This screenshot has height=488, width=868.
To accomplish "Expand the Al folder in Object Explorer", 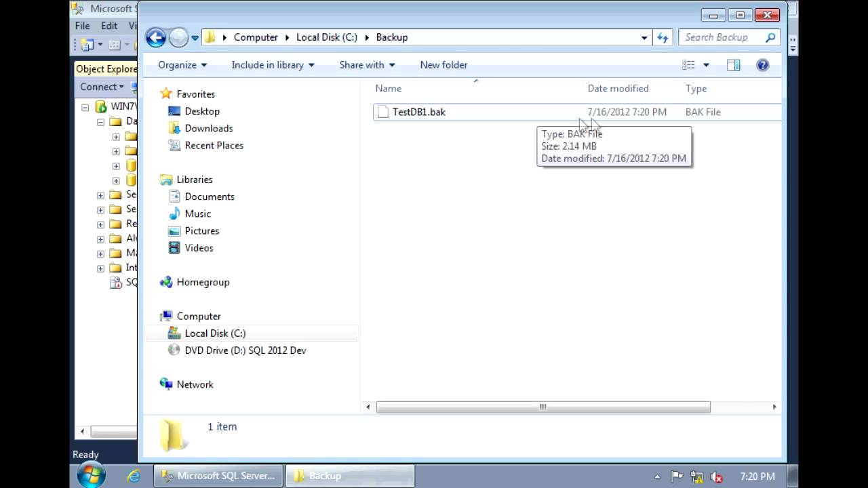I will coord(100,239).
